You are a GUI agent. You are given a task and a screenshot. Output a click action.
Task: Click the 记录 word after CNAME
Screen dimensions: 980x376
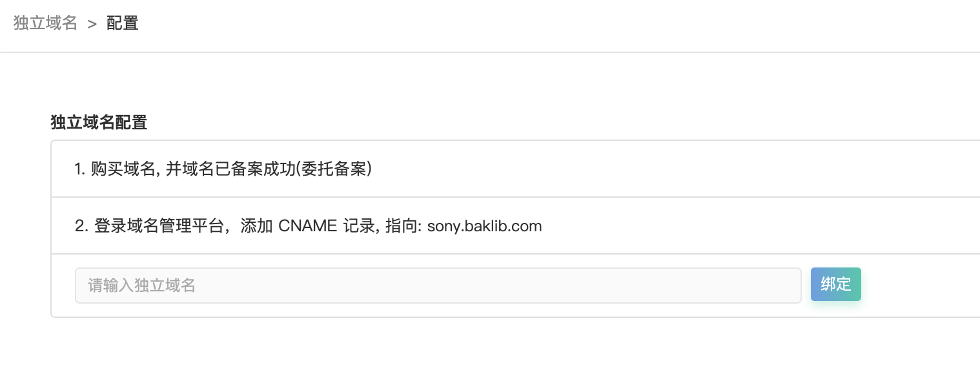(357, 226)
